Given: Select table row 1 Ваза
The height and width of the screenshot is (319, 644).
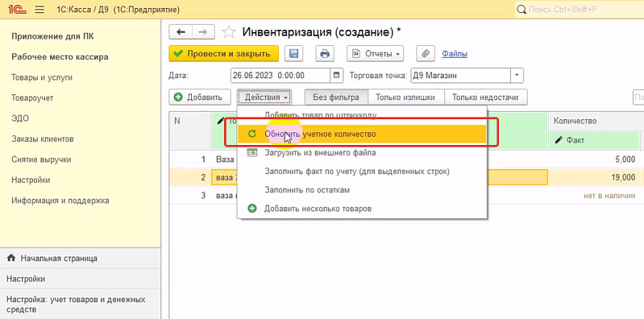Looking at the screenshot, I should (x=225, y=159).
